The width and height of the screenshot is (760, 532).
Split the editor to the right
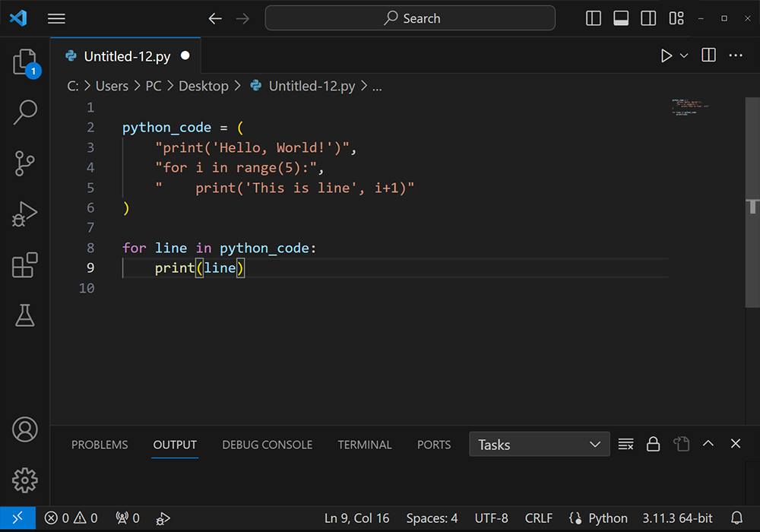(708, 55)
